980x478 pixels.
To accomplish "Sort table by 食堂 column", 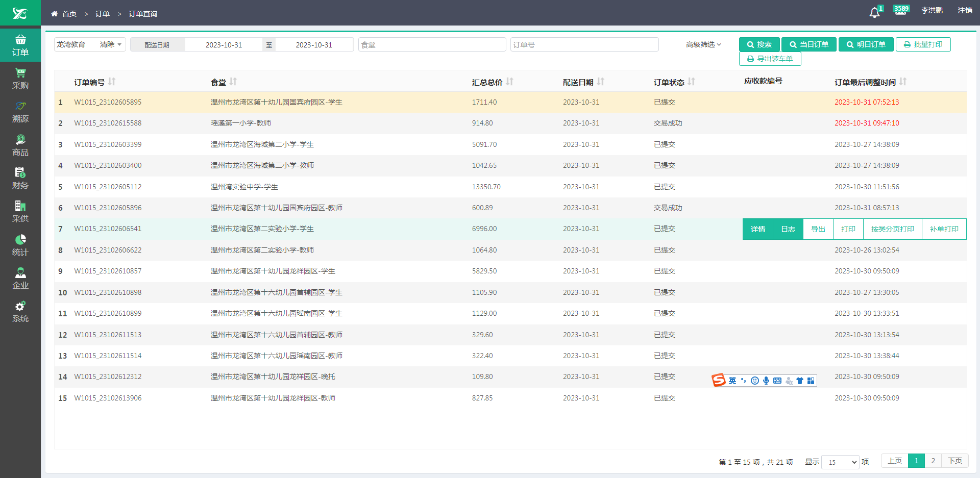I will pos(233,82).
